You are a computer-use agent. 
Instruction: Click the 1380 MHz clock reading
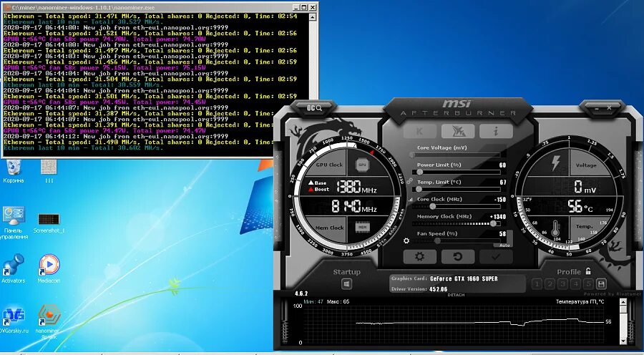point(356,187)
